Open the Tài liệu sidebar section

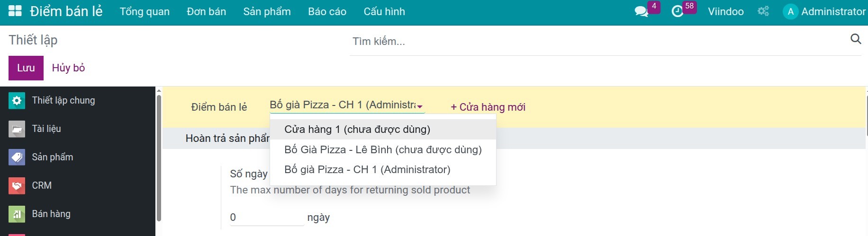tap(46, 129)
